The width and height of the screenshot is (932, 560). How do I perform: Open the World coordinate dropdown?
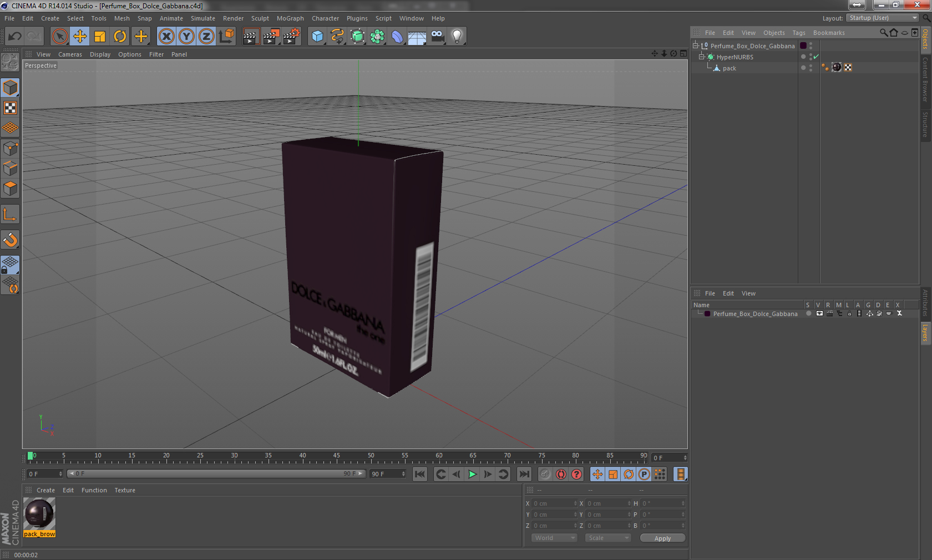point(554,538)
